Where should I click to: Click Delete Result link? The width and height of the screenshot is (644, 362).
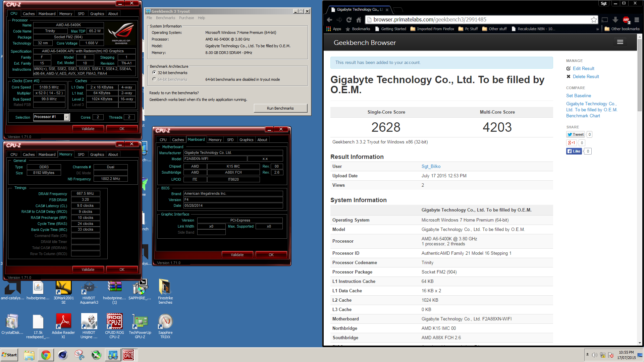(x=586, y=76)
